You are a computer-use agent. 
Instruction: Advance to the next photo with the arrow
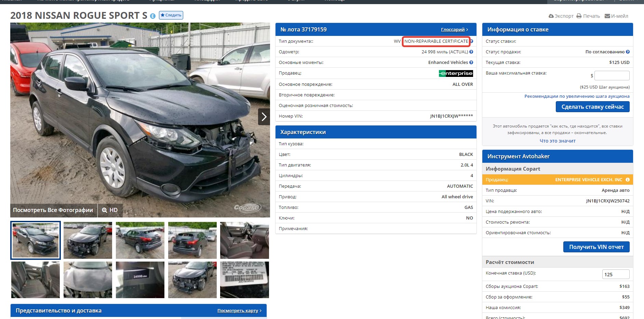264,117
